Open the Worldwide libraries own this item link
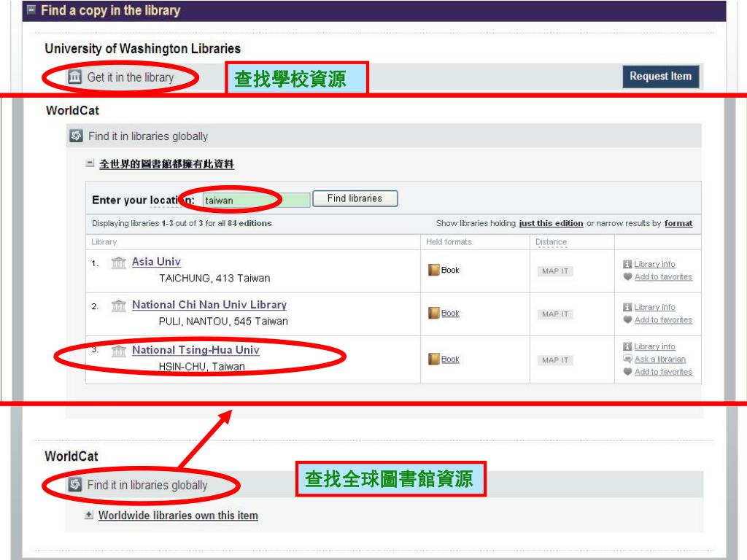Viewport: 747px width, 560px height. (x=178, y=516)
